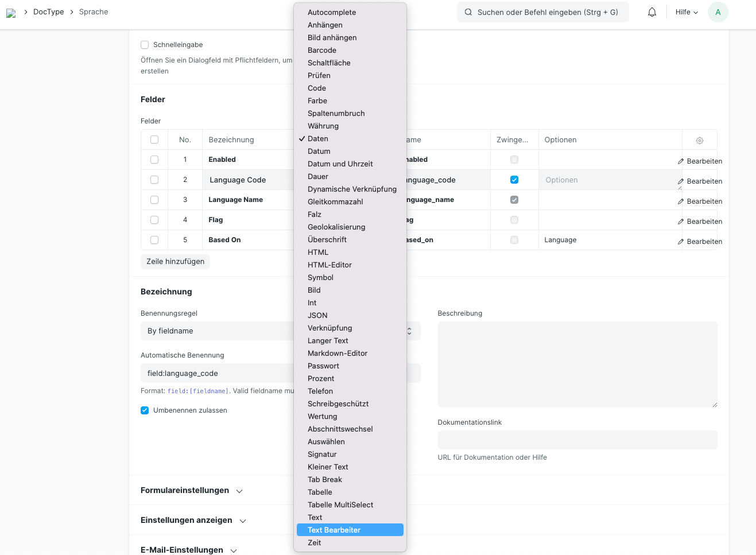Choose Spaltenumbruch field type
756x555 pixels.
[x=350, y=114]
